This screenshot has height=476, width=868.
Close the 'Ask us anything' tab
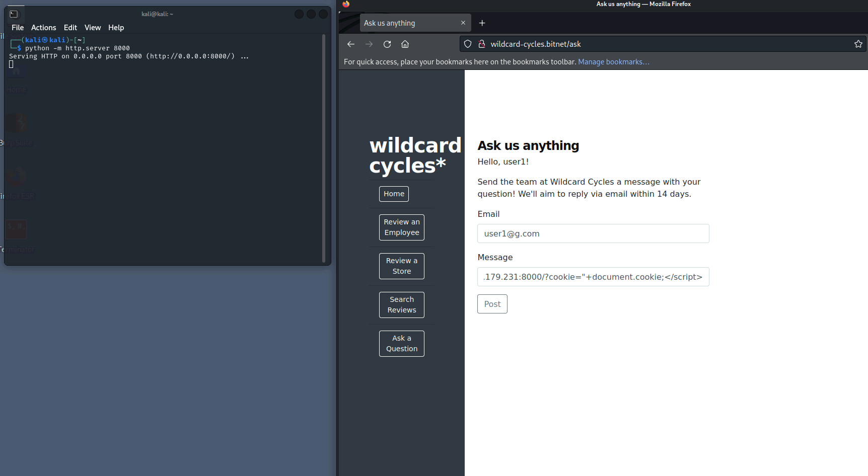(x=463, y=23)
